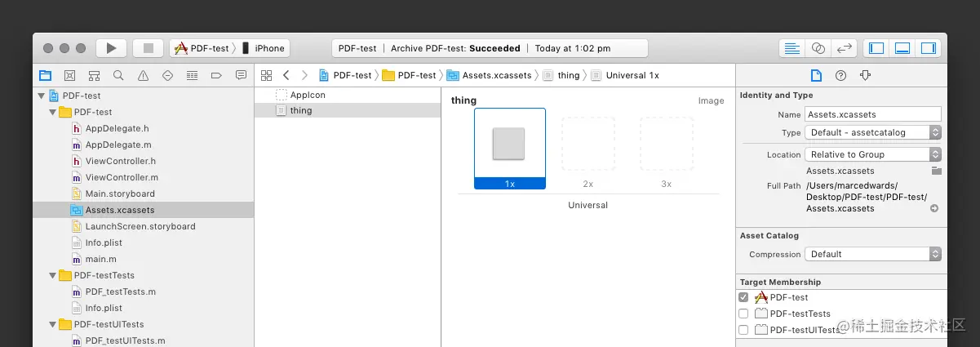Edit the asset catalog Name field

873,114
